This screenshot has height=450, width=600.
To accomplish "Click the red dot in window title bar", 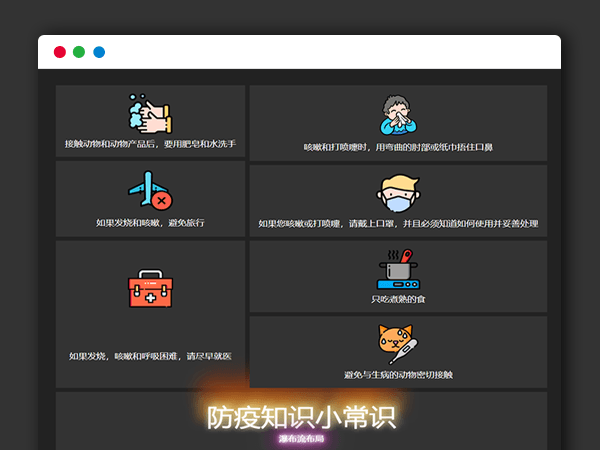I will point(60,52).
